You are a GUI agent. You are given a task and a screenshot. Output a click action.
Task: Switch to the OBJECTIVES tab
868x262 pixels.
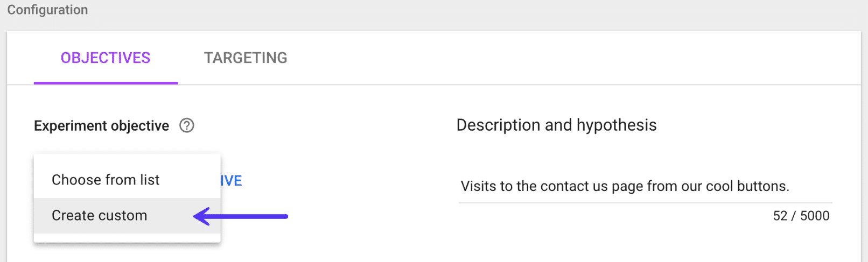tap(106, 58)
